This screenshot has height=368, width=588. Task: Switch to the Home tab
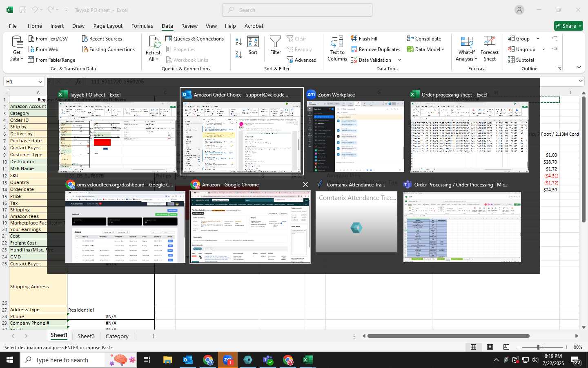click(35, 26)
